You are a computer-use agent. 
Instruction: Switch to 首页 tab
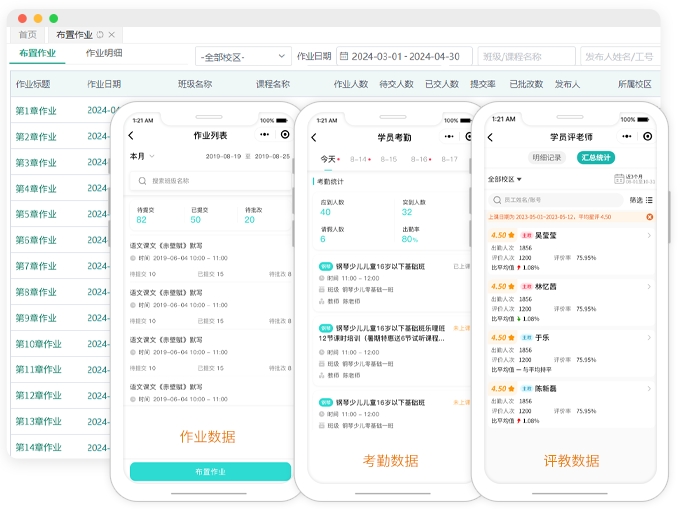pyautogui.click(x=28, y=35)
